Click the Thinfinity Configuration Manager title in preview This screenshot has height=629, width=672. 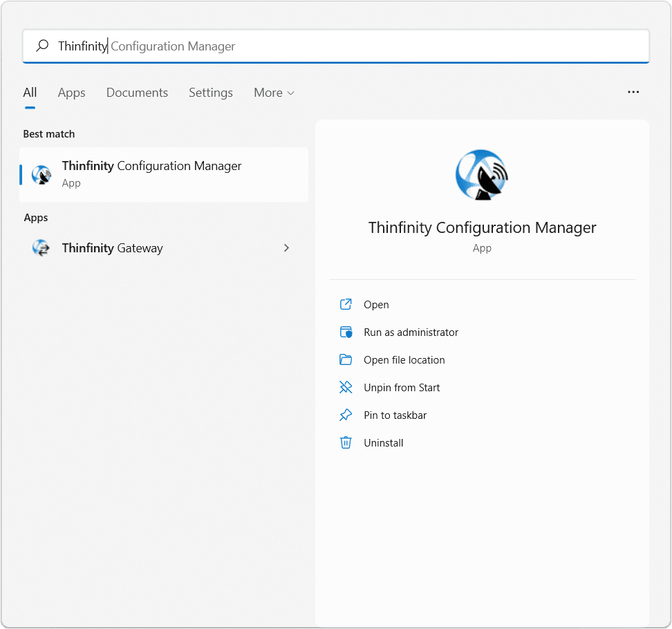coord(482,227)
